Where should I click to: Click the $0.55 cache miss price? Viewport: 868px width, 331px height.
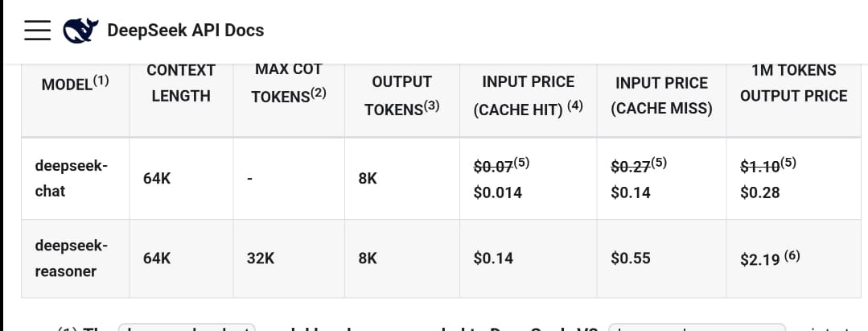coord(631,259)
